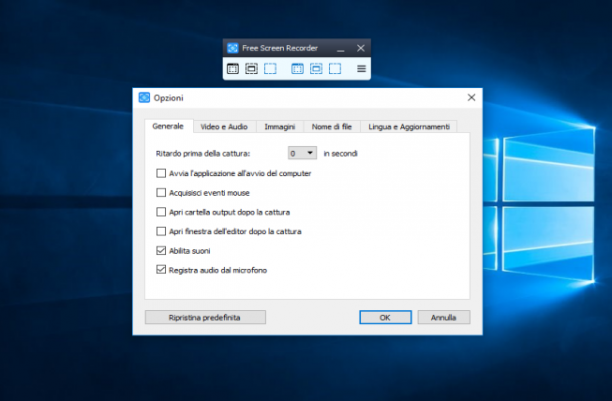Click the black capture region screenshot icon
This screenshot has width=612, height=401.
click(x=270, y=69)
